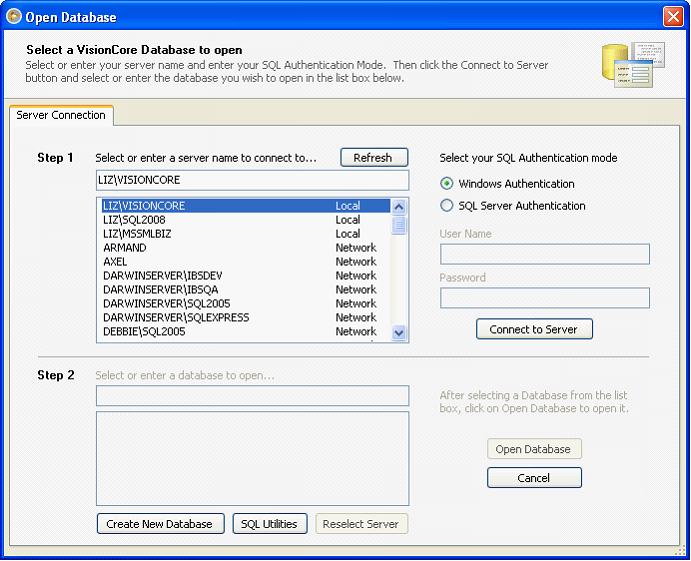
Task: Select Windows Authentication radio button
Action: pos(446,183)
